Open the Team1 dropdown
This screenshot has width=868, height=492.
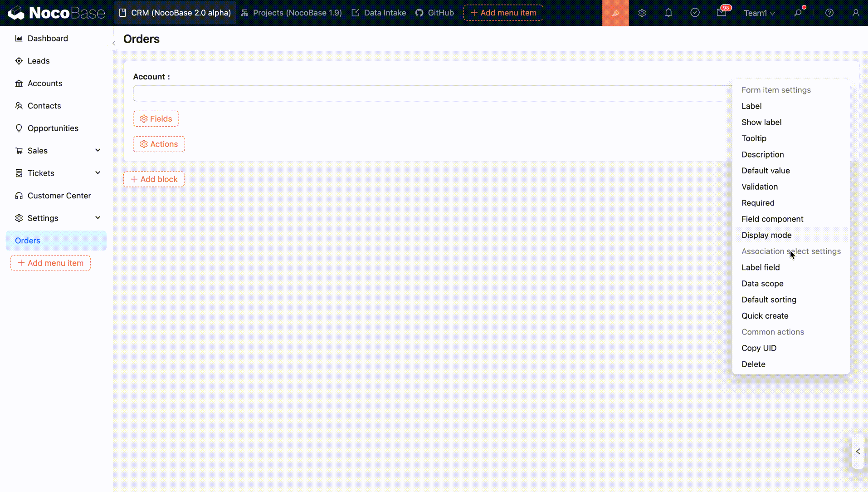tap(759, 13)
